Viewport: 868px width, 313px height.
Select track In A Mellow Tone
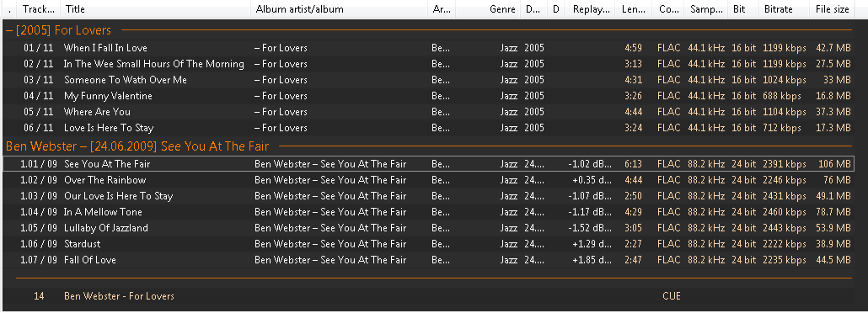pyautogui.click(x=103, y=212)
